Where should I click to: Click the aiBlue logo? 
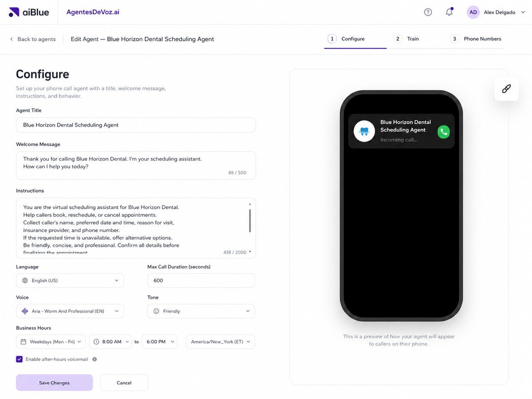coord(29,12)
